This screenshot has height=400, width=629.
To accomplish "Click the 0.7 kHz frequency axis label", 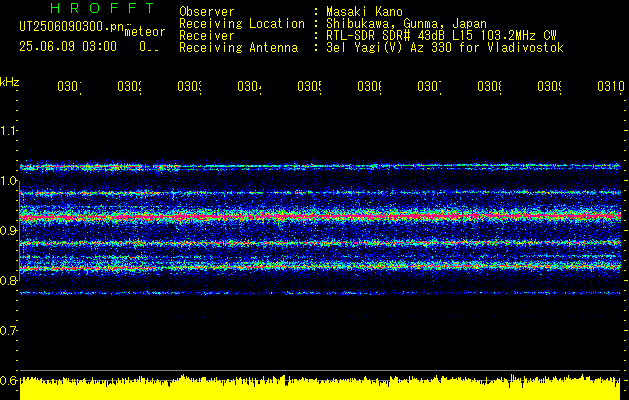I will click(x=8, y=331).
